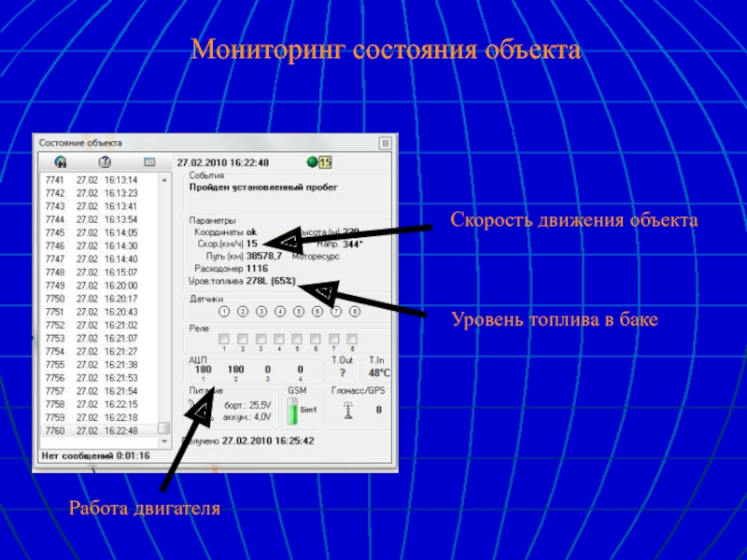Select message row 7750 at 16:20:17
This screenshot has width=747, height=560.
pos(99,299)
